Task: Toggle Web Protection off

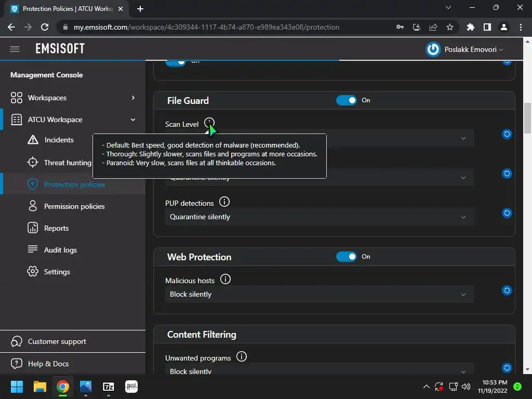Action: coord(347,257)
